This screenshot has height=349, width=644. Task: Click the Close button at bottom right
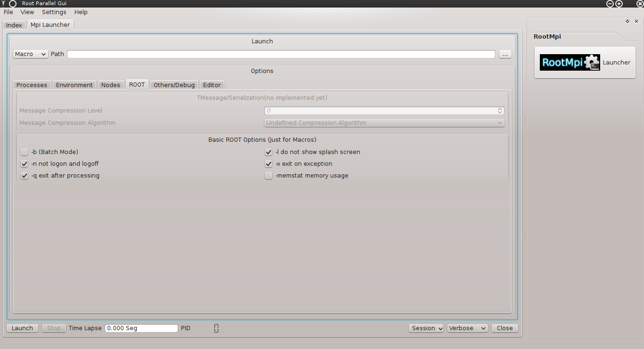(x=504, y=328)
